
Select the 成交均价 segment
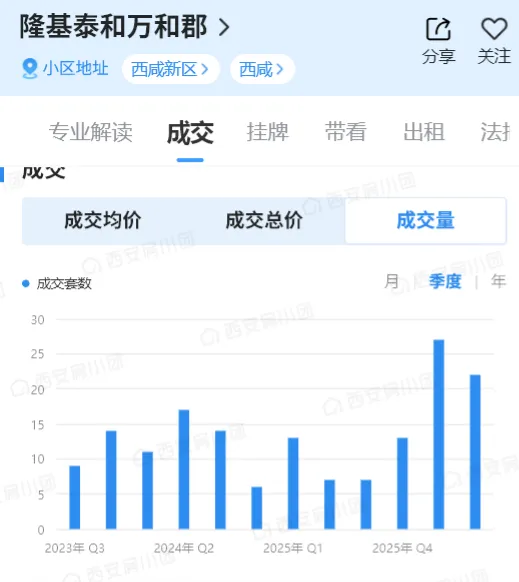point(103,220)
